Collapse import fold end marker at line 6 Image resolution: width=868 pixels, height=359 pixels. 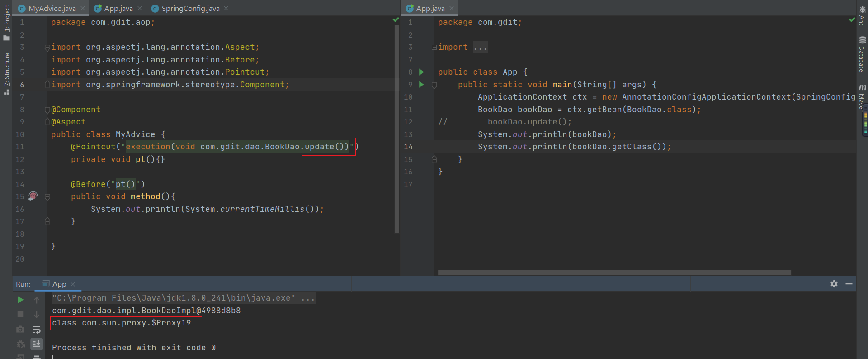[x=47, y=85]
